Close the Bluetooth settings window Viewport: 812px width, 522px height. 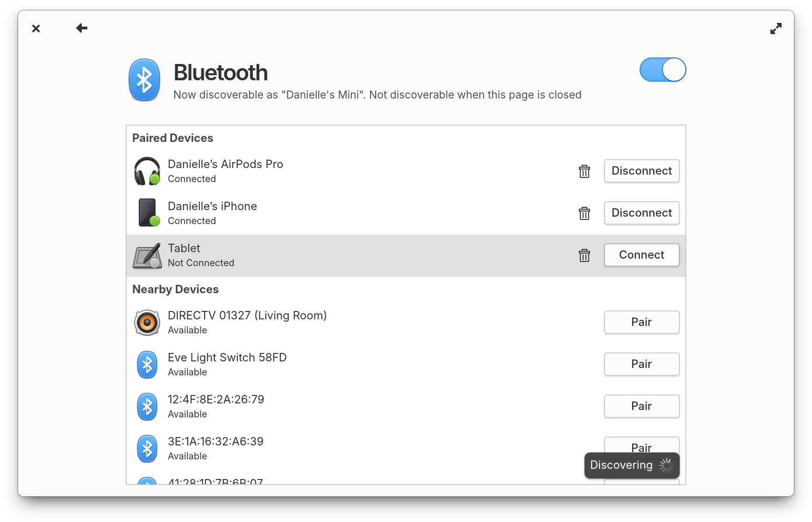36,28
